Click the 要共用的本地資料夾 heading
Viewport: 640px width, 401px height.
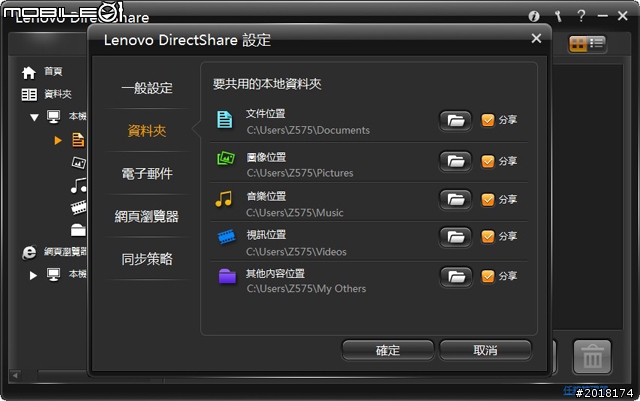267,84
